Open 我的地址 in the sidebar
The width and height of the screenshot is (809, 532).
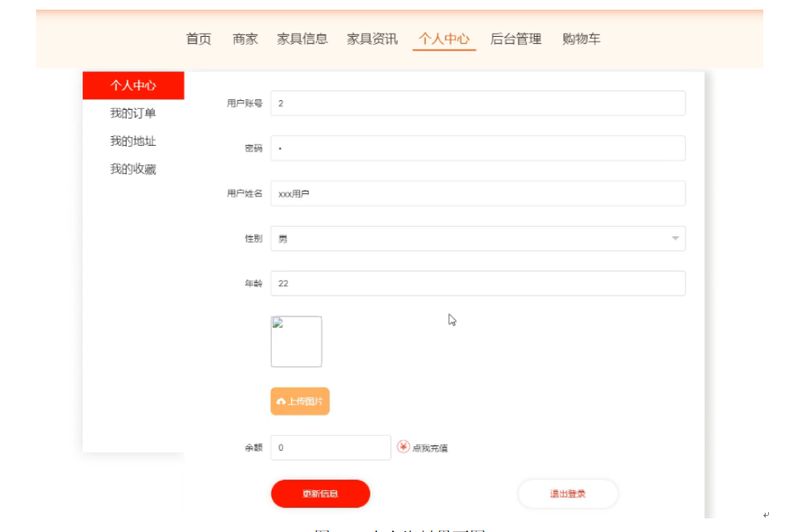133,141
